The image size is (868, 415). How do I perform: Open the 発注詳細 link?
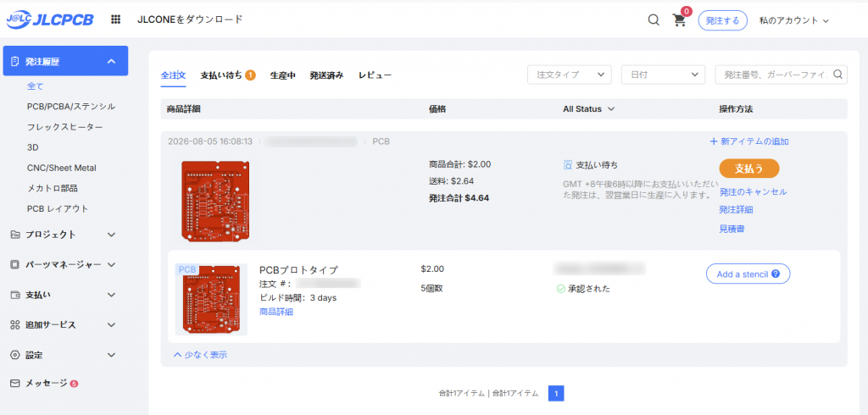coord(736,210)
